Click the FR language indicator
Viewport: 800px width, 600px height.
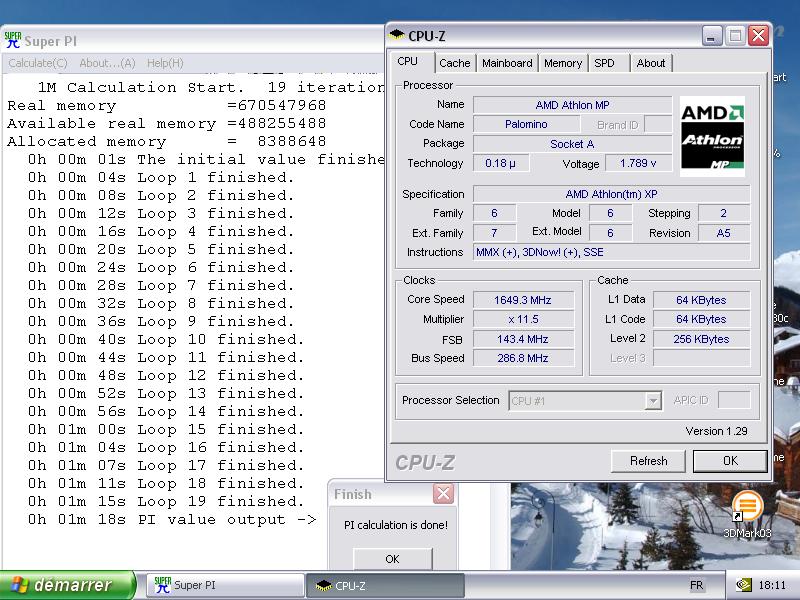(x=696, y=585)
